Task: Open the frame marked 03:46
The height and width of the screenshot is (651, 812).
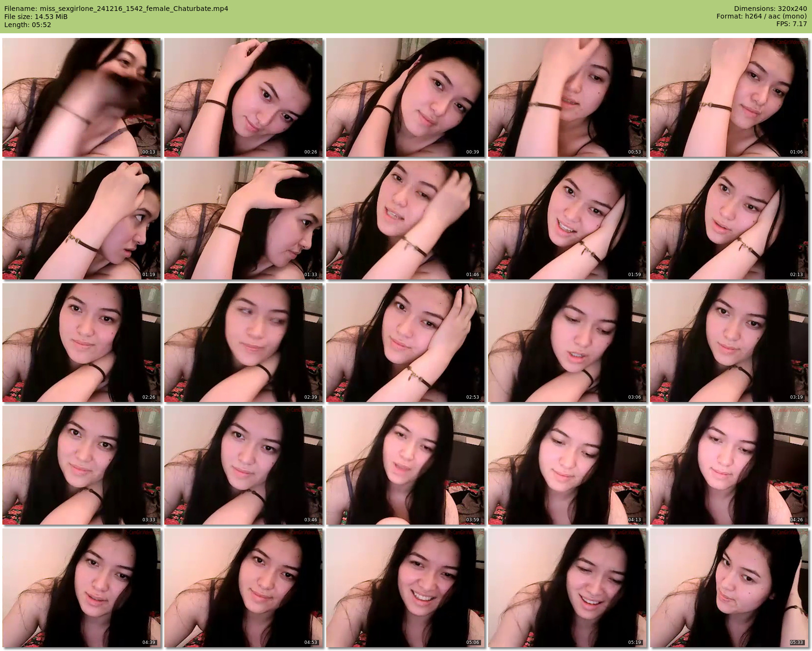Action: (x=244, y=465)
